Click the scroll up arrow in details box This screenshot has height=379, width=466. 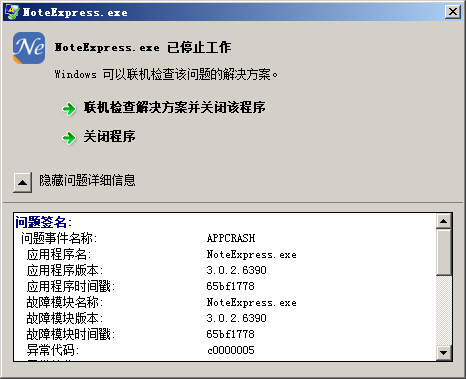[x=444, y=221]
